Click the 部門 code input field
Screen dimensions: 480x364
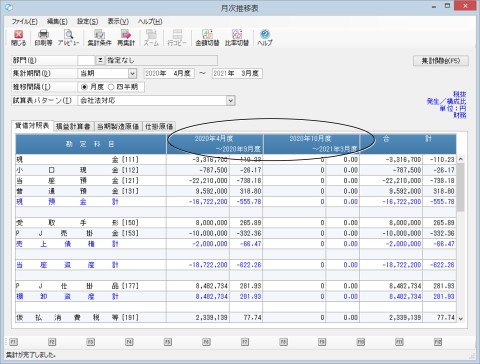[x=86, y=60]
